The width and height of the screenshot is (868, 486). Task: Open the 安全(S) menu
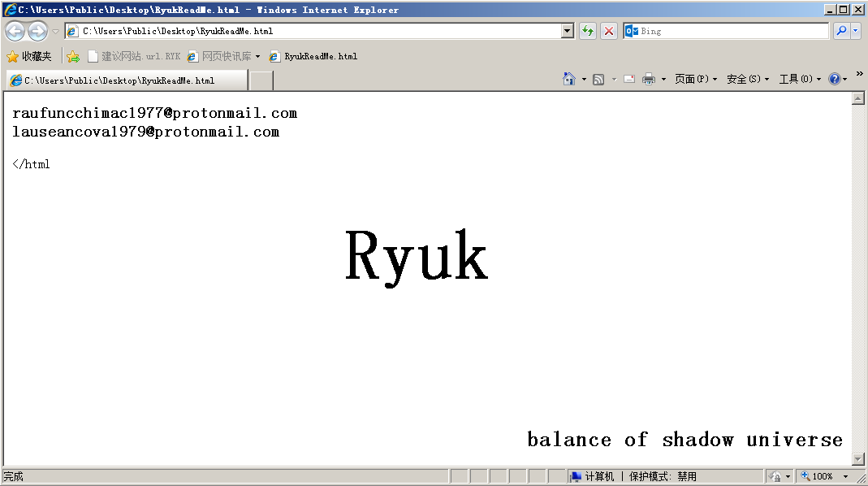747,79
